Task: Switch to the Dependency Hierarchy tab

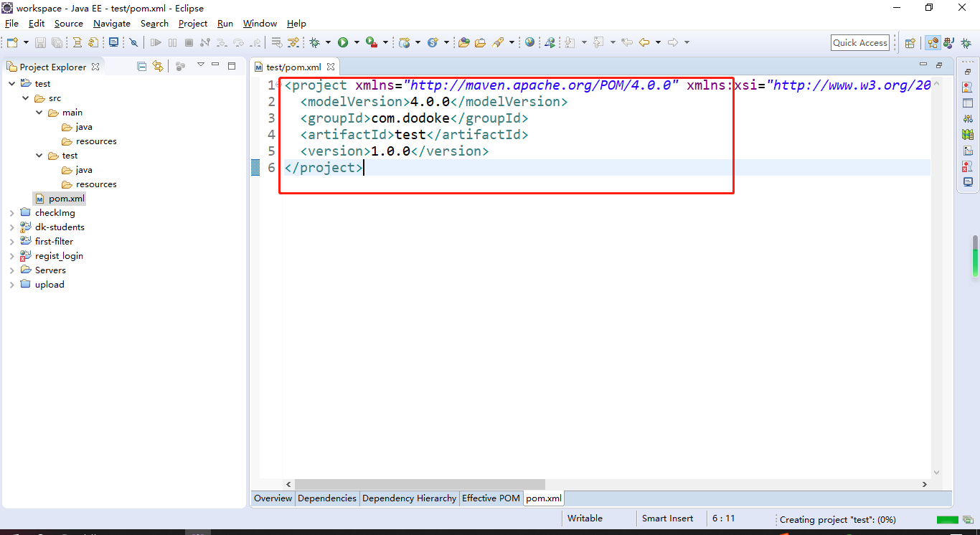Action: pyautogui.click(x=409, y=498)
